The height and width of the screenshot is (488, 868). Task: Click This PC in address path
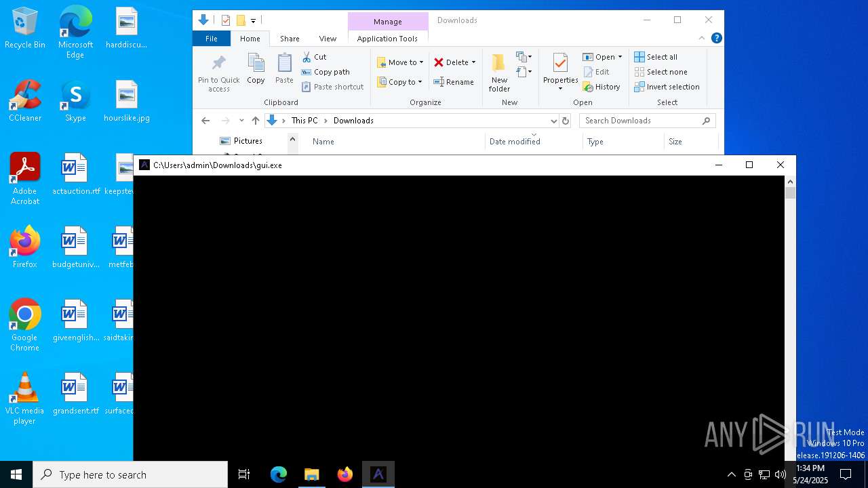click(304, 121)
